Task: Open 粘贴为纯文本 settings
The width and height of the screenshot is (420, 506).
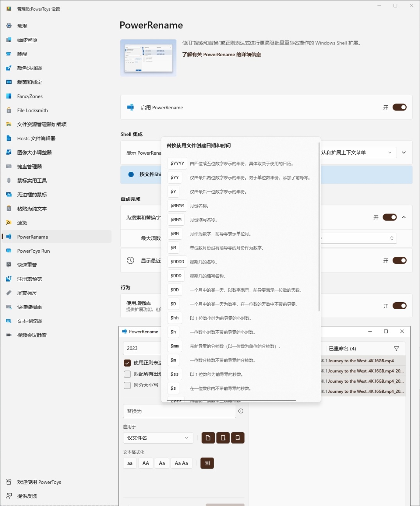Action: (x=56, y=208)
